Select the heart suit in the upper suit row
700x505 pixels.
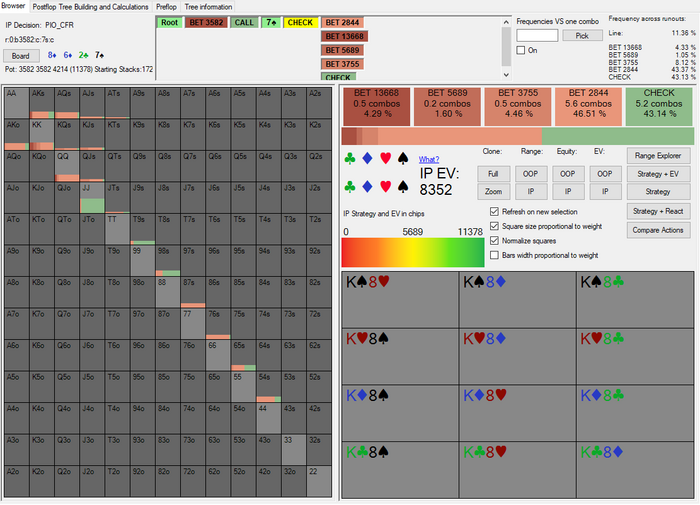pyautogui.click(x=385, y=159)
